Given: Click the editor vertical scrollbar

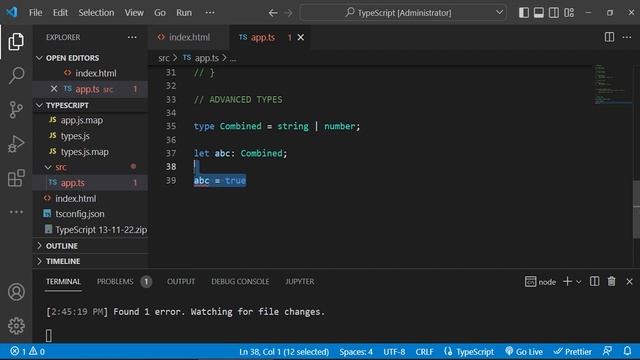Looking at the screenshot, I should (x=636, y=210).
